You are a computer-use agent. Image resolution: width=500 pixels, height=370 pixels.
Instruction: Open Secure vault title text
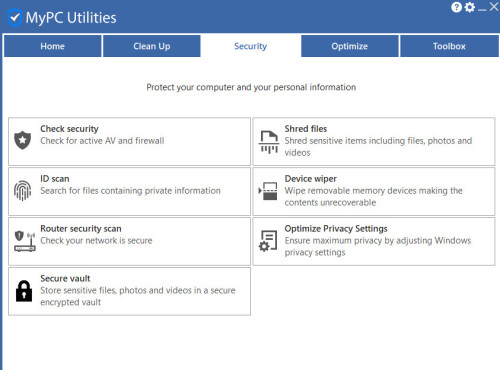(65, 278)
